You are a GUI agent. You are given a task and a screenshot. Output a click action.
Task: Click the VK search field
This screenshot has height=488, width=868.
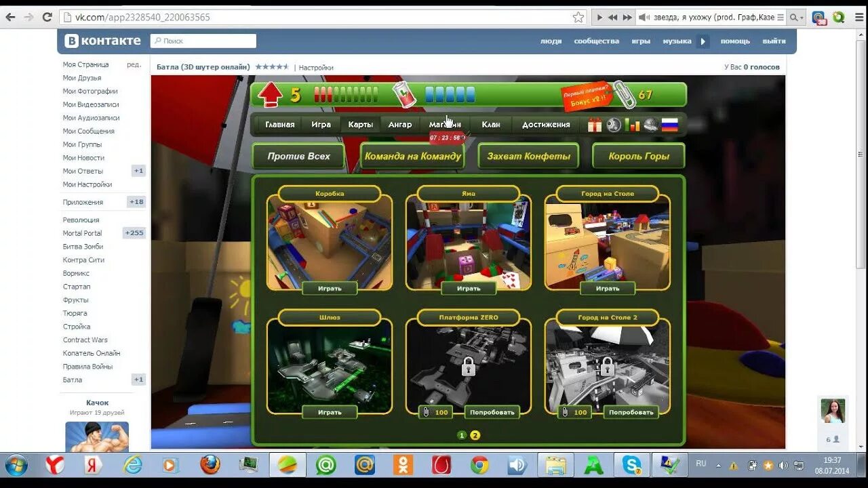click(203, 41)
